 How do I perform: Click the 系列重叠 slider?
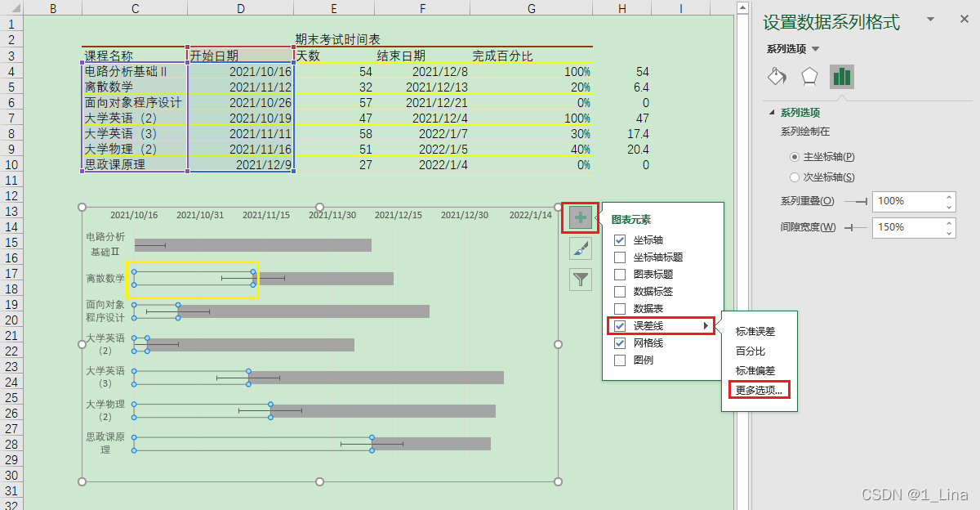tap(855, 201)
